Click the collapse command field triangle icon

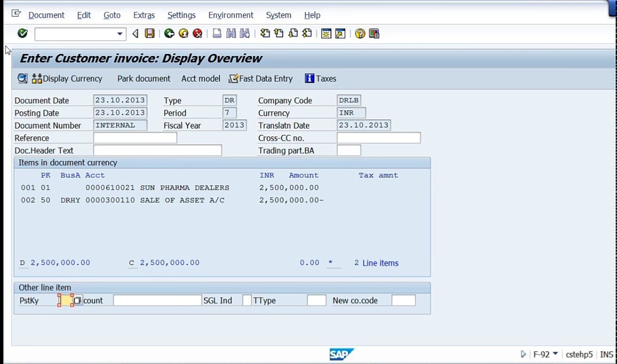[135, 34]
